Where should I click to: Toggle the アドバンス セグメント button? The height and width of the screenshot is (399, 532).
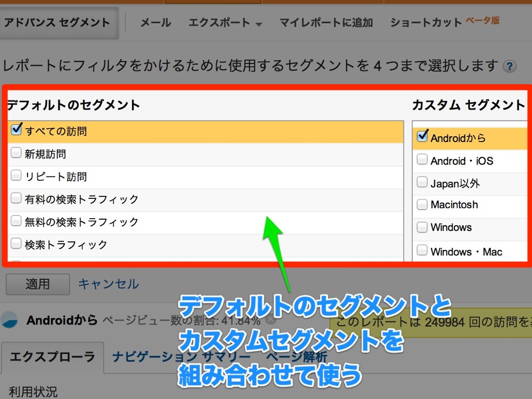[x=59, y=23]
